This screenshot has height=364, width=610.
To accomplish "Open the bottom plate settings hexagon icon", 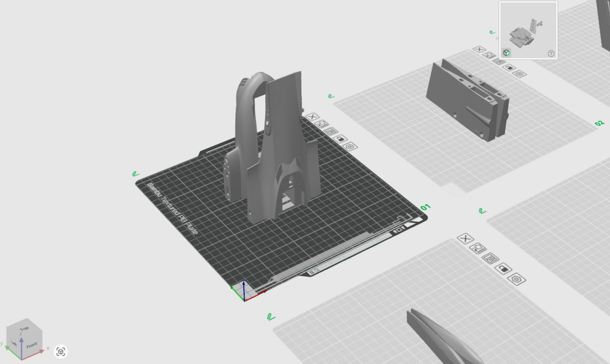I will (517, 279).
